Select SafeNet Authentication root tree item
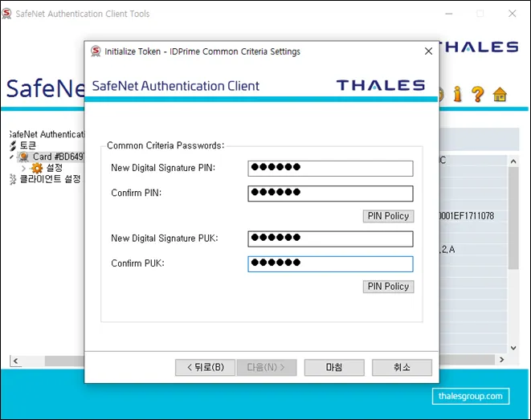 click(x=47, y=134)
